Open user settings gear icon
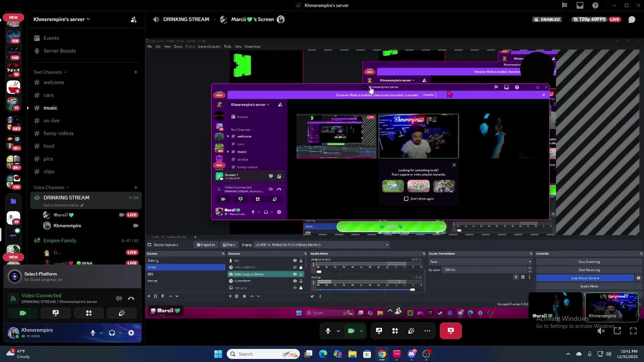644x362 pixels. tap(131, 333)
